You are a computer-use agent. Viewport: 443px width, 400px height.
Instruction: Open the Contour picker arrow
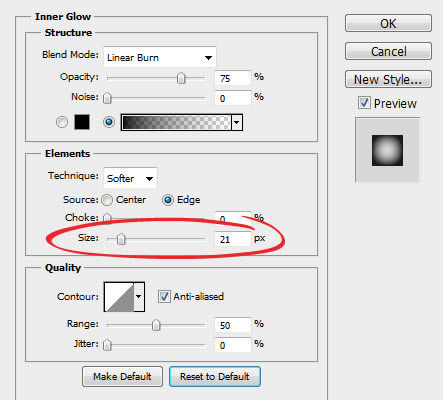[139, 297]
